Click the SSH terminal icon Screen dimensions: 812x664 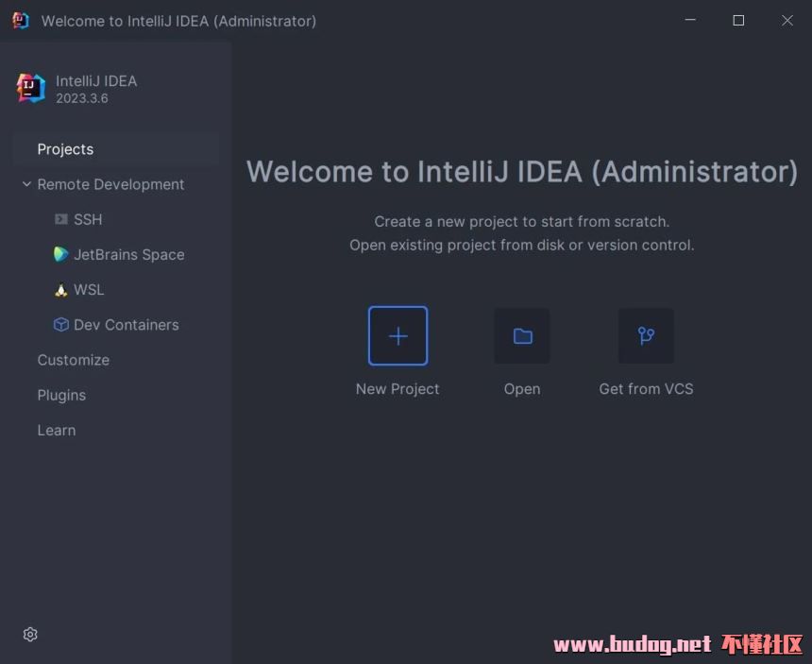point(61,219)
